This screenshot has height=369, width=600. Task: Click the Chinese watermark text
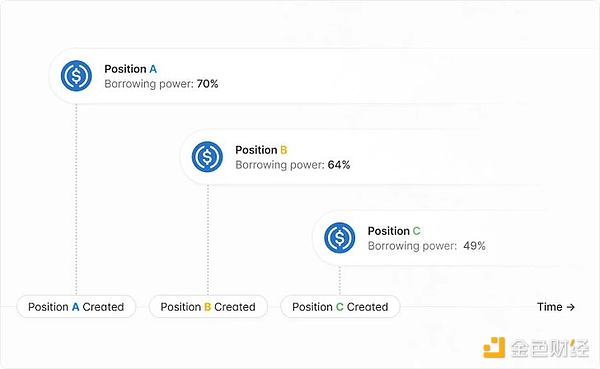(549, 348)
